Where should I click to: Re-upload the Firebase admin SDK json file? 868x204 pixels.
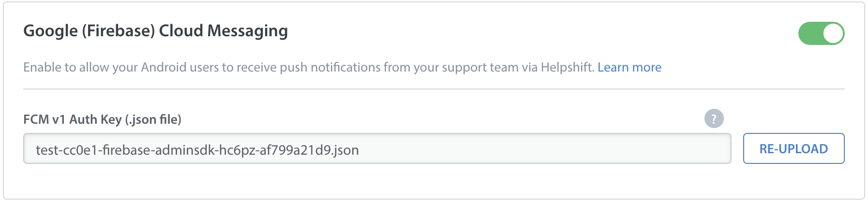click(x=793, y=148)
